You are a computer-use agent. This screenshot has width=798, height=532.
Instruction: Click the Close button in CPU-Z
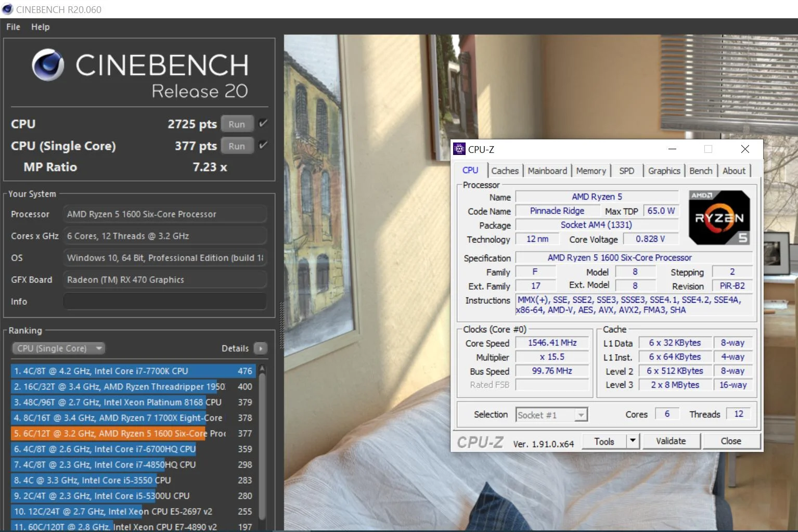pos(731,441)
